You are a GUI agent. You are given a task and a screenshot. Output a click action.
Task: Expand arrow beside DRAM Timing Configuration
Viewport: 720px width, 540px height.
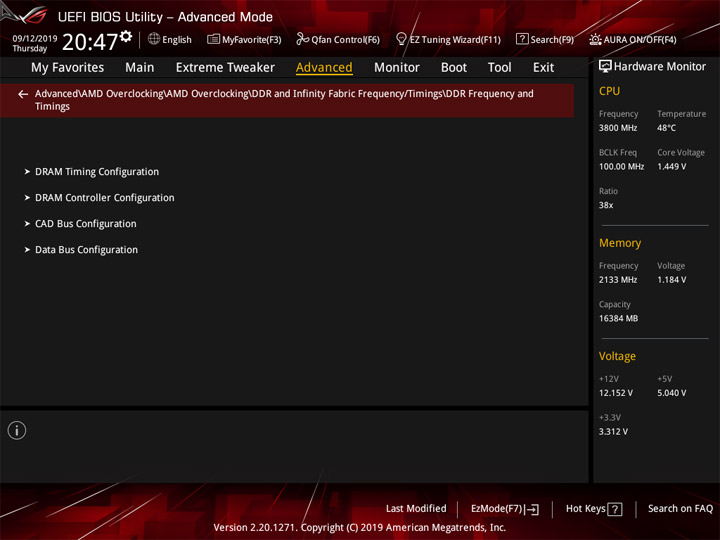pos(27,171)
